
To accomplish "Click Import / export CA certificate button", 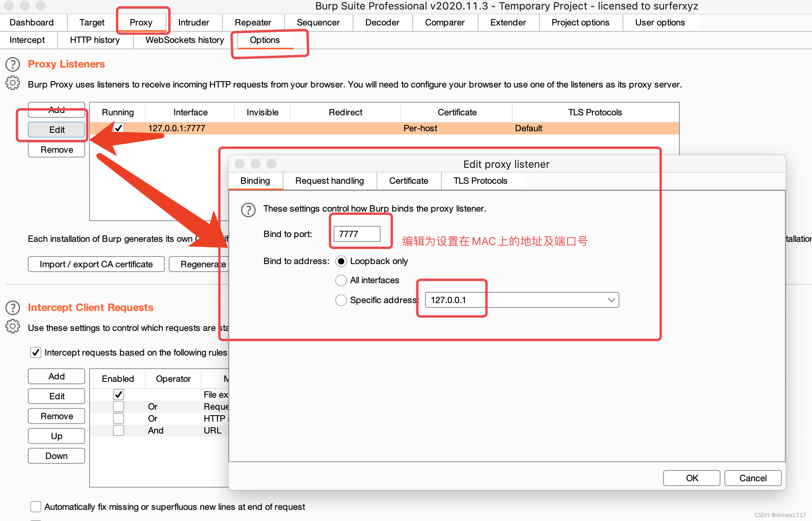I will tap(96, 264).
